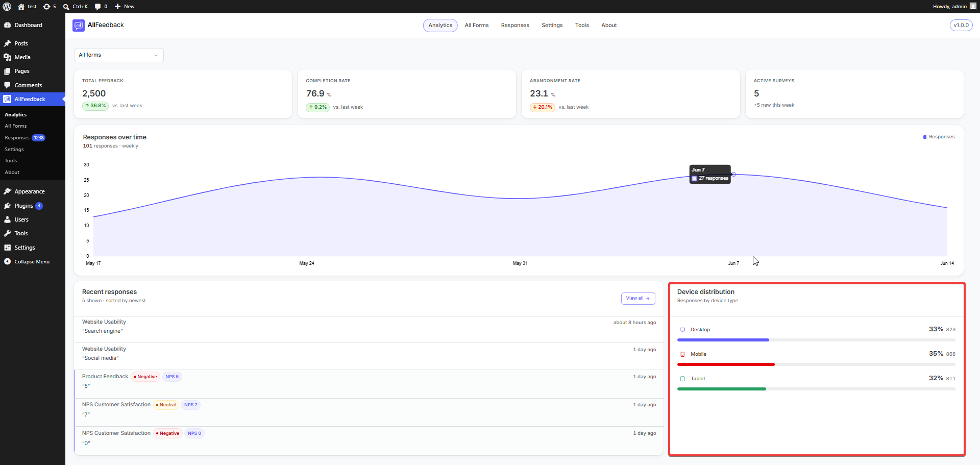Click the Posts pin icon

coord(8,43)
